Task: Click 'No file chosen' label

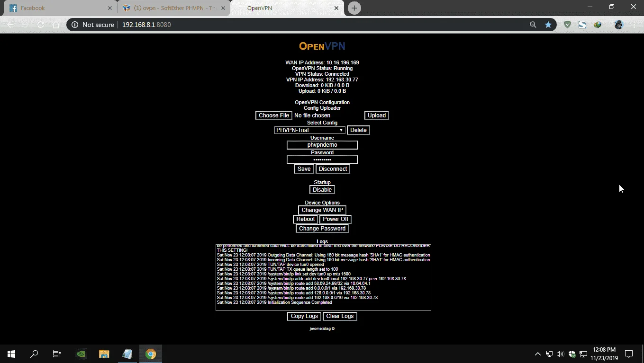Action: click(x=312, y=115)
